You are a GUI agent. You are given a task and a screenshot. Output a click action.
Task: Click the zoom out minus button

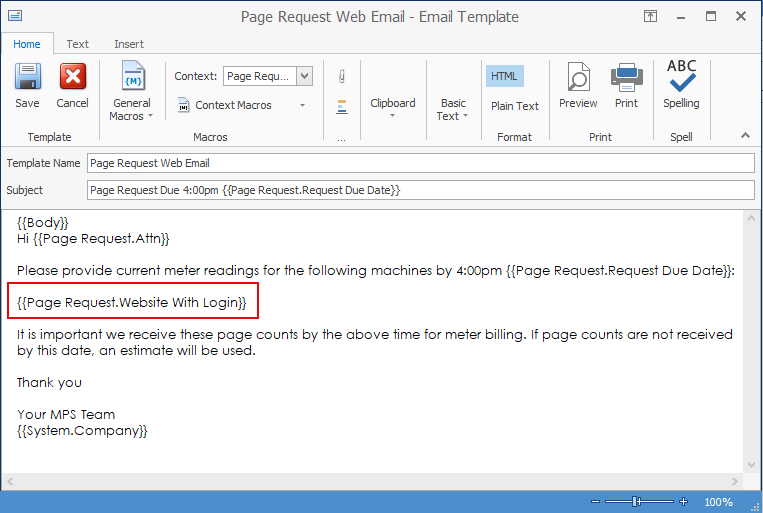[595, 501]
